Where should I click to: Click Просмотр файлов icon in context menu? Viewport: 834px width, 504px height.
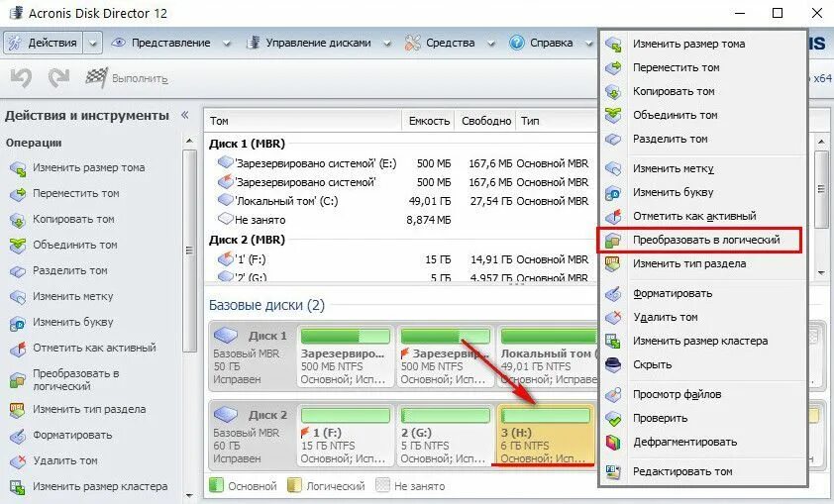pyautogui.click(x=613, y=394)
